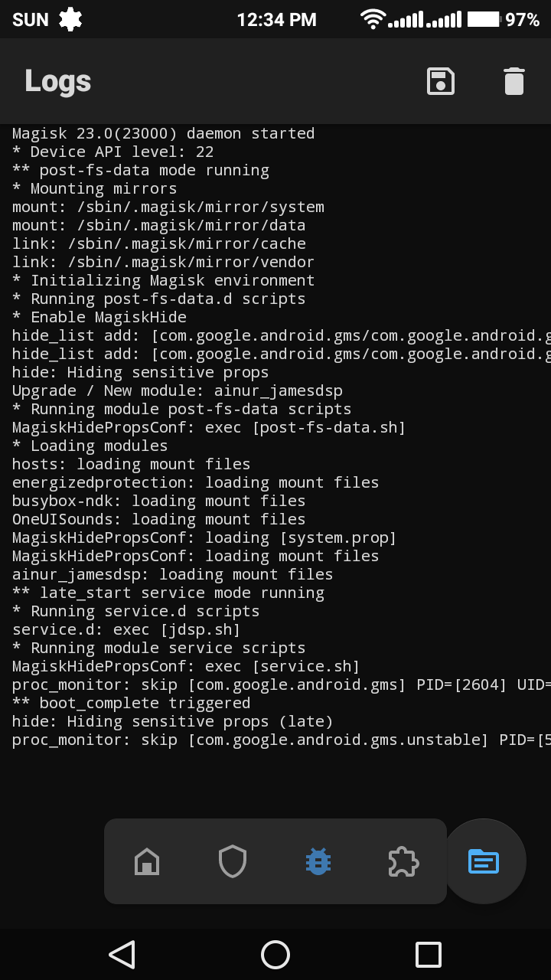Open Modules section with puzzle icon

coord(403,861)
